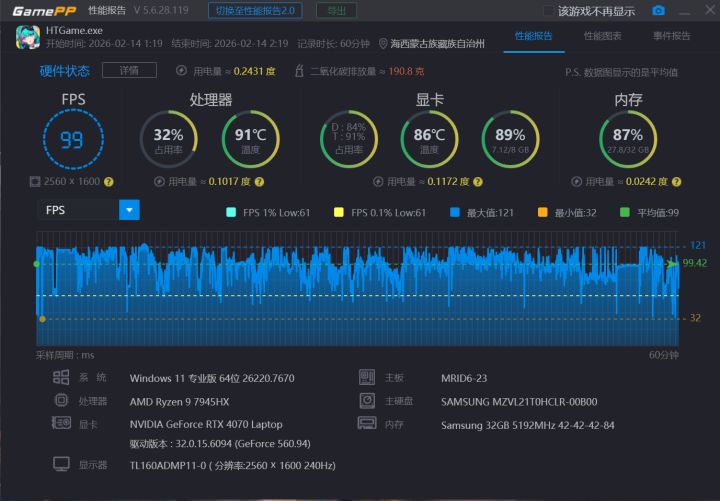Image resolution: width=720 pixels, height=501 pixels.
Task: Click the driver version 32.0.15.6094 text
Action: (220, 444)
